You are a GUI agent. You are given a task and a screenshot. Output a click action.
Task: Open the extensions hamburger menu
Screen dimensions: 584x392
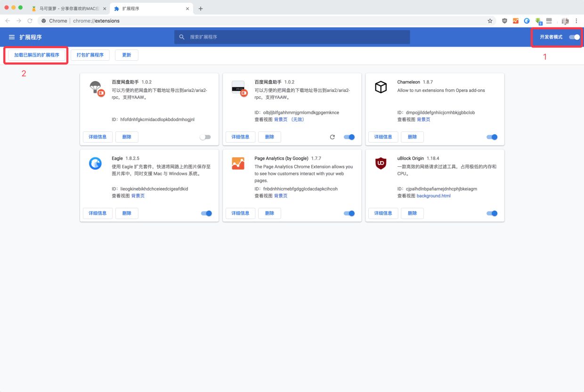(12, 37)
